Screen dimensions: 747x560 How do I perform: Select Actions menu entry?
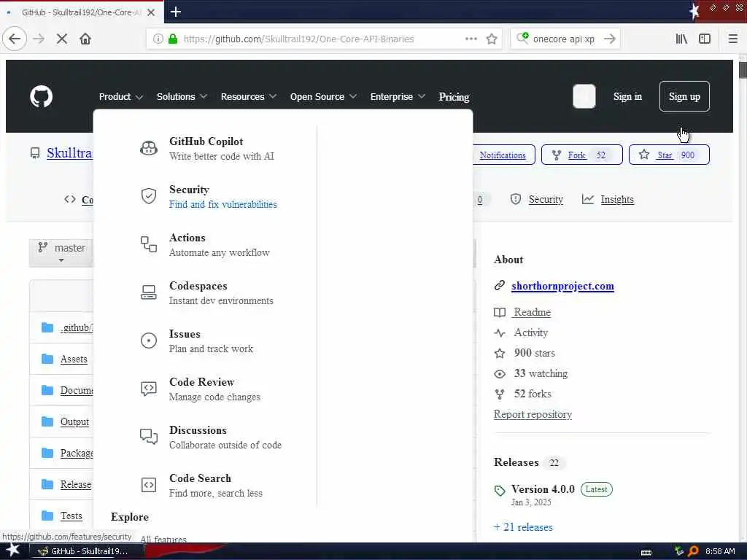pos(219,245)
